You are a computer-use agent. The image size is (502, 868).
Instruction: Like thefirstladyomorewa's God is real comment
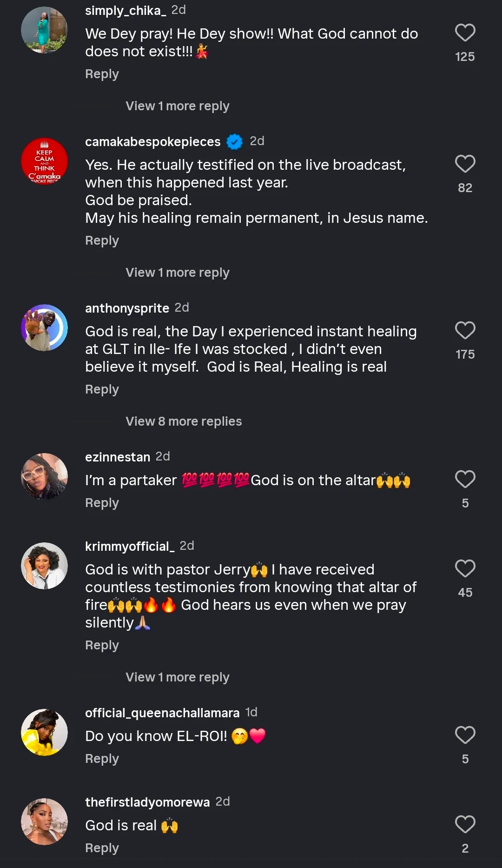click(465, 825)
